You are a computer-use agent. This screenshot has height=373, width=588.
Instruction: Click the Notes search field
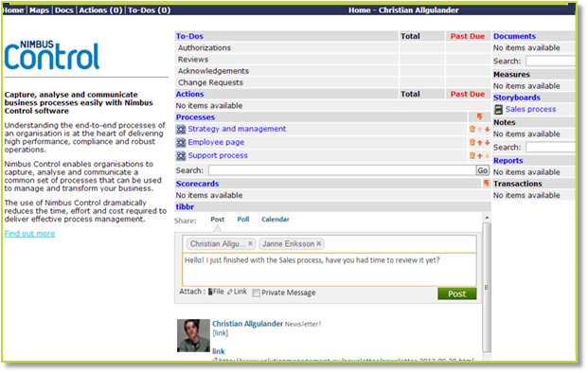click(x=550, y=148)
